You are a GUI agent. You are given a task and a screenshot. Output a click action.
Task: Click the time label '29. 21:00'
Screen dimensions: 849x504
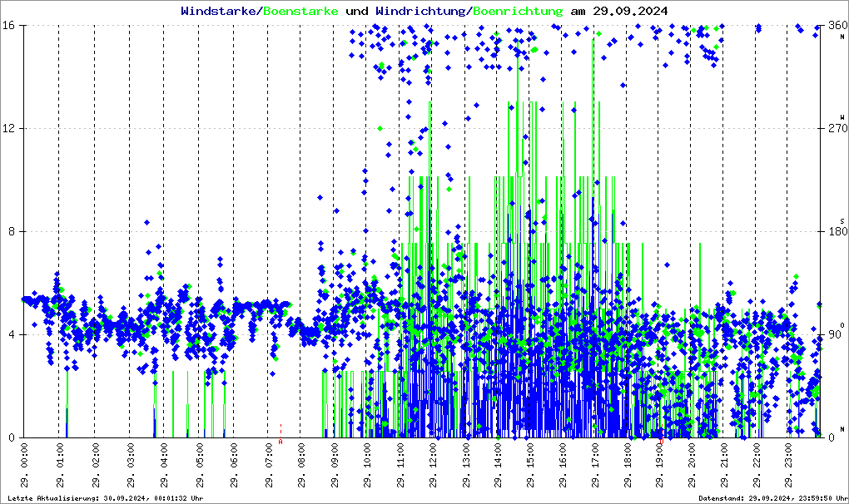point(724,465)
